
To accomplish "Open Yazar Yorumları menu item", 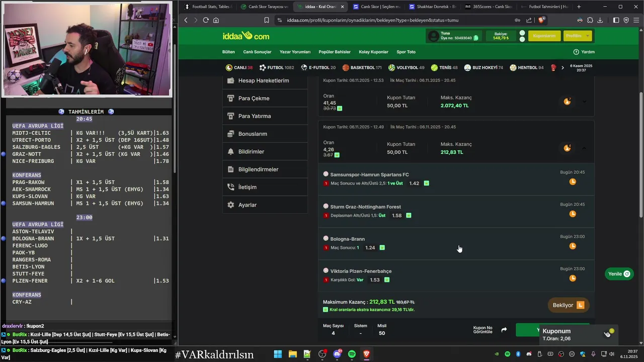I will point(295,52).
